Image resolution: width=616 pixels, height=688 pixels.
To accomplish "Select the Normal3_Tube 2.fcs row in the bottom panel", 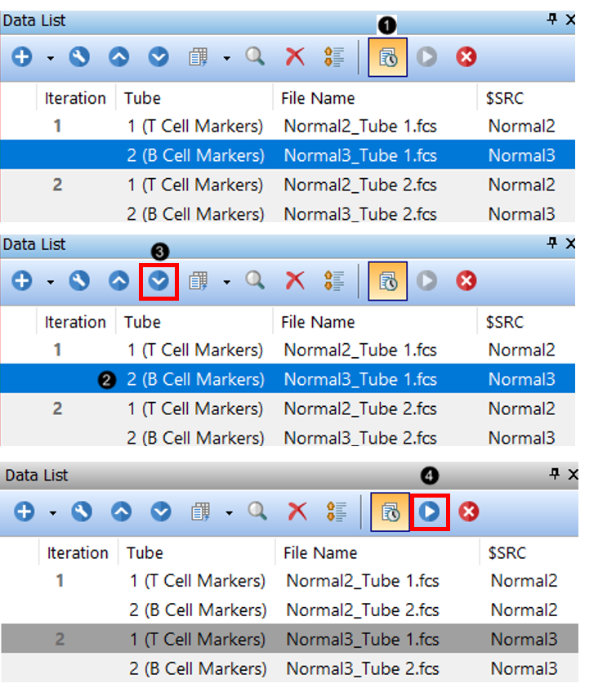I will pyautogui.click(x=289, y=668).
